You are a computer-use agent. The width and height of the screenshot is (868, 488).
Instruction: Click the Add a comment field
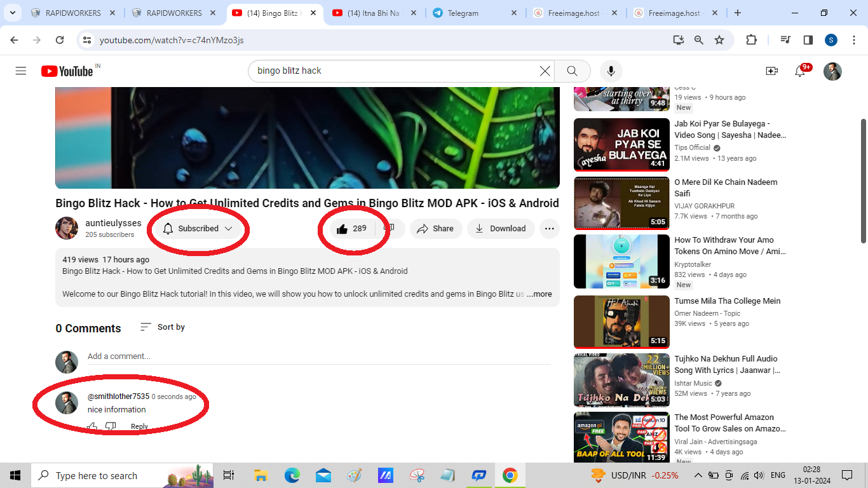(x=319, y=356)
